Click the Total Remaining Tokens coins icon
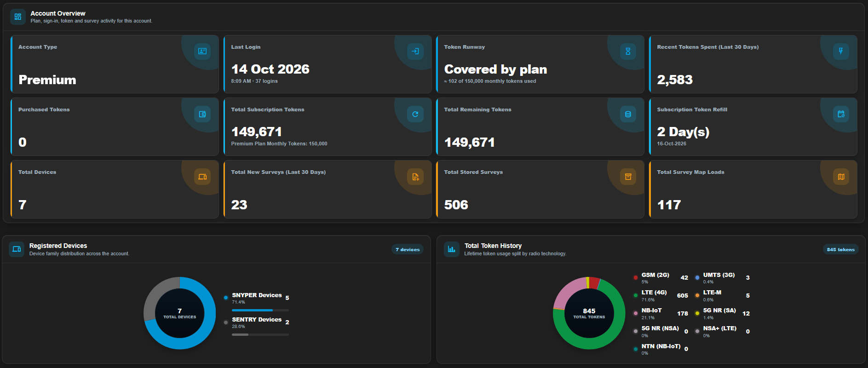 [x=628, y=114]
